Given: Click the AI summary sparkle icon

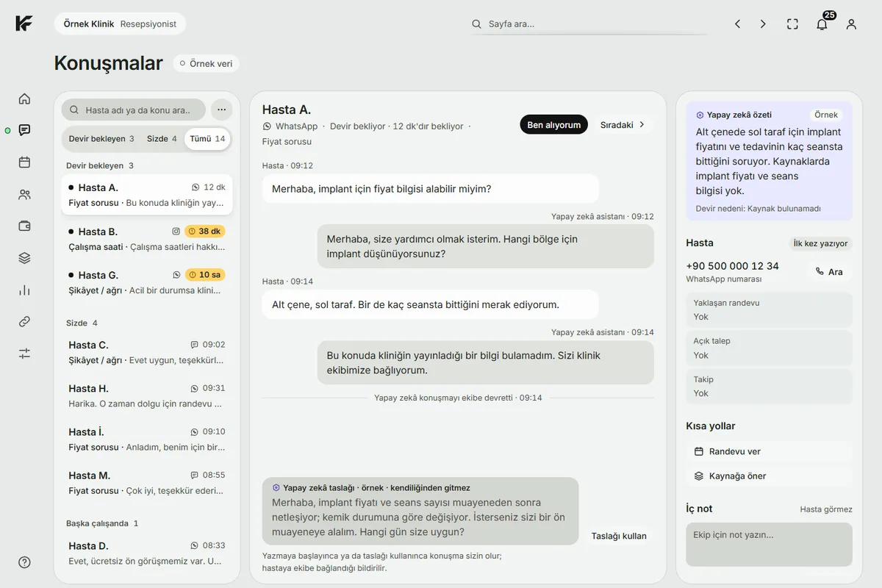Looking at the screenshot, I should coord(700,115).
